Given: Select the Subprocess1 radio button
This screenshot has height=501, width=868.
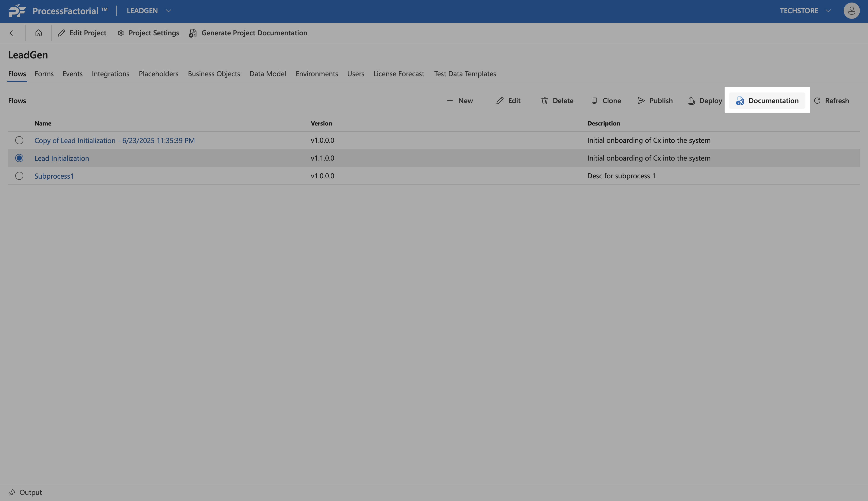Looking at the screenshot, I should pos(19,176).
